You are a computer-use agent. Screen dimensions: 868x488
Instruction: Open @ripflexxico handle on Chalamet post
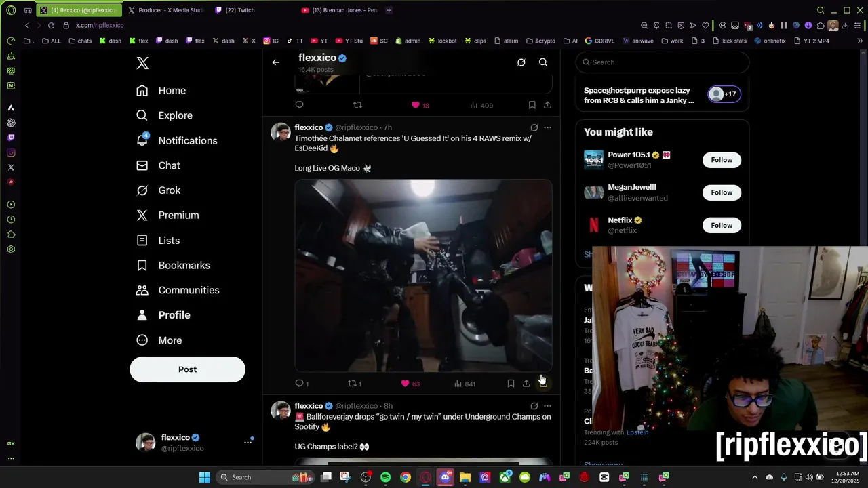[357, 127]
